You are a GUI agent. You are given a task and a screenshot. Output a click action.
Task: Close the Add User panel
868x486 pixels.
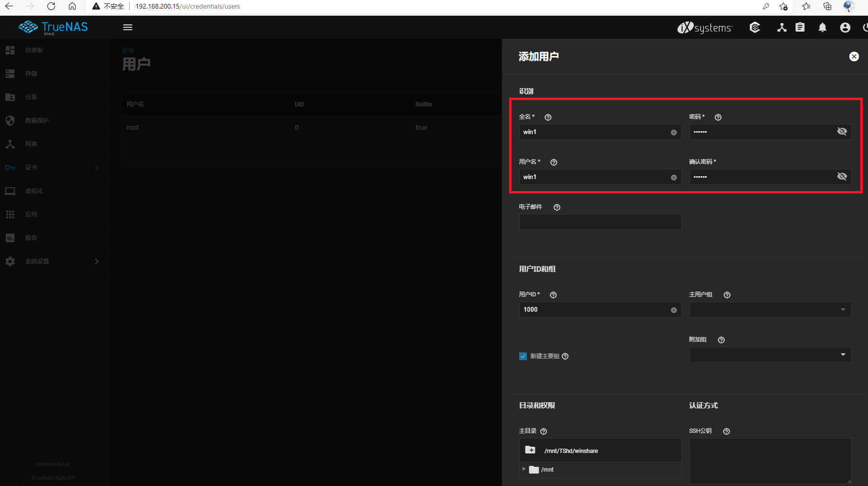tap(854, 57)
